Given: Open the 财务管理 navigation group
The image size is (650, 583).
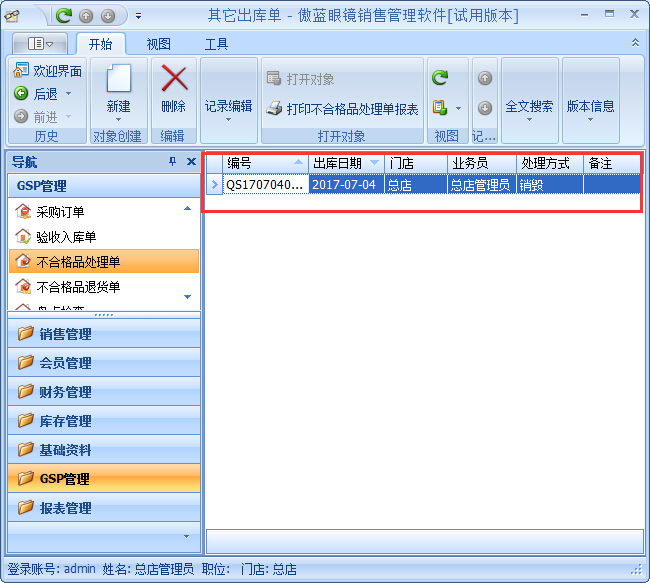Looking at the screenshot, I should coord(104,391).
